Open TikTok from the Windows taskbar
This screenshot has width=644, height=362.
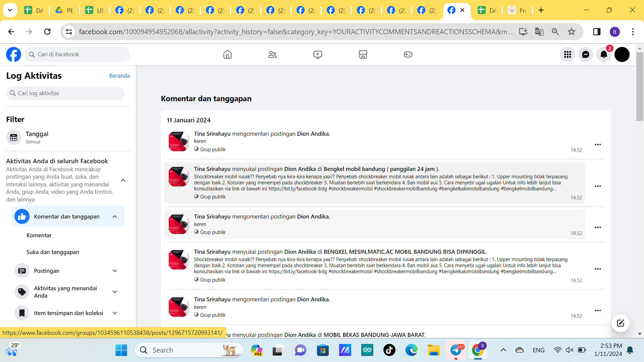tap(389, 350)
